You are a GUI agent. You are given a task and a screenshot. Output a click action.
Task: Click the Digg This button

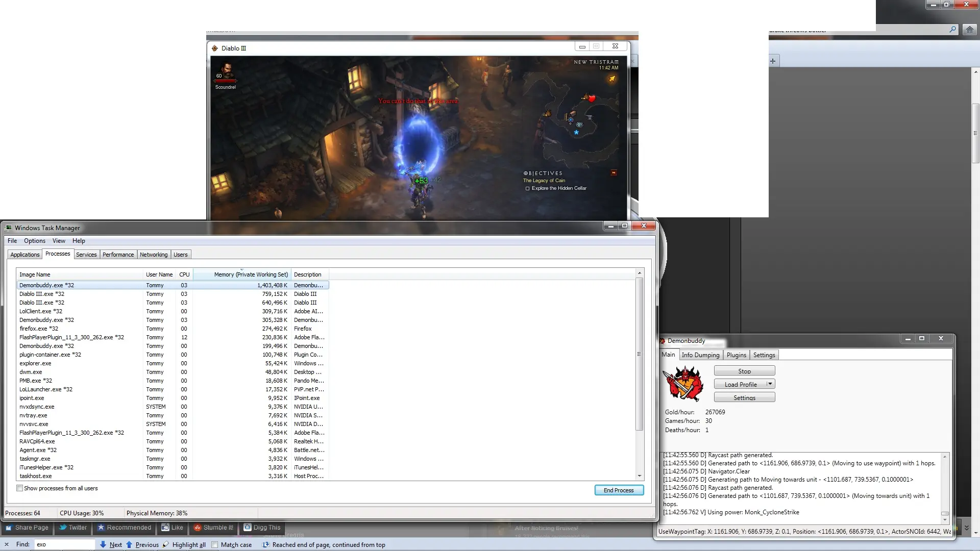click(262, 528)
